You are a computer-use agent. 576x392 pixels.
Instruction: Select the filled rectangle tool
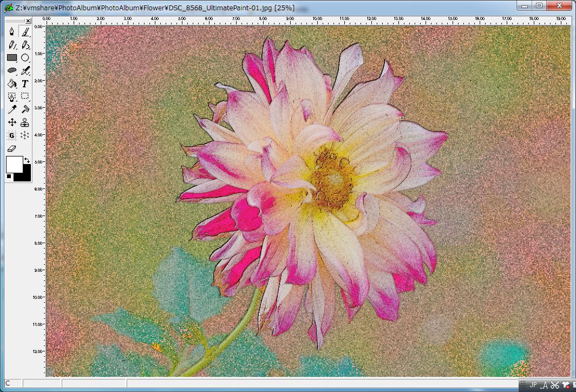click(12, 57)
